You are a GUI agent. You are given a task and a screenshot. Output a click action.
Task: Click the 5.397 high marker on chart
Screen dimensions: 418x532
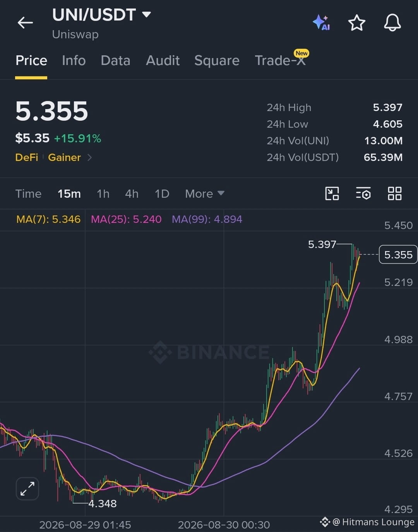(322, 245)
